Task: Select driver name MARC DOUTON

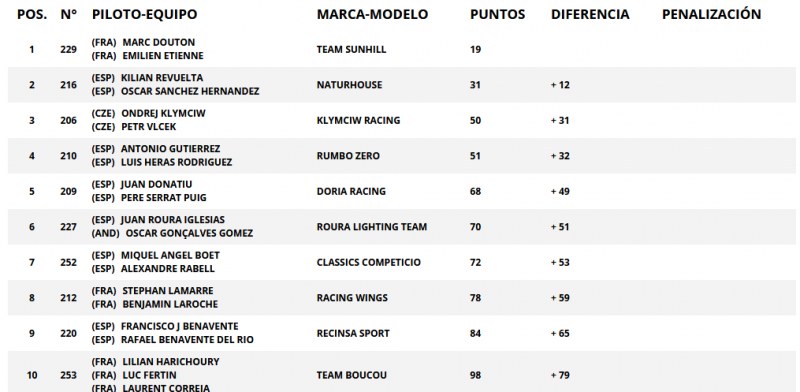Action: 159,42
